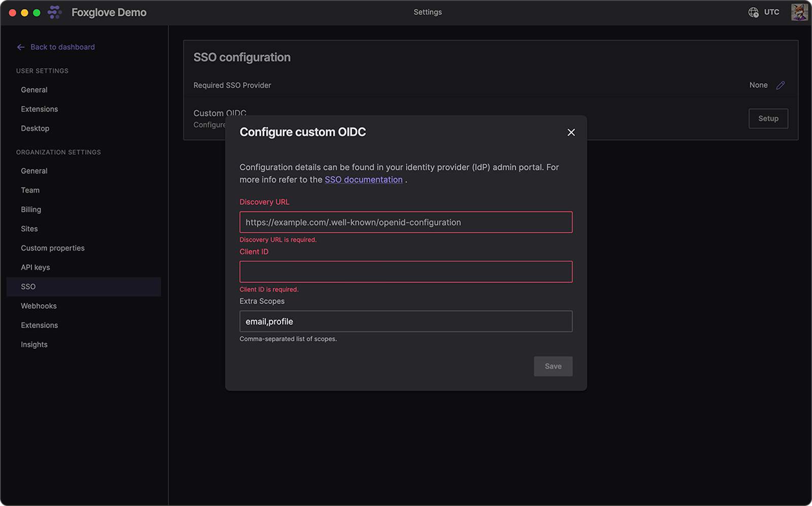Click the UTC timezone label
The image size is (812, 506).
coord(771,12)
